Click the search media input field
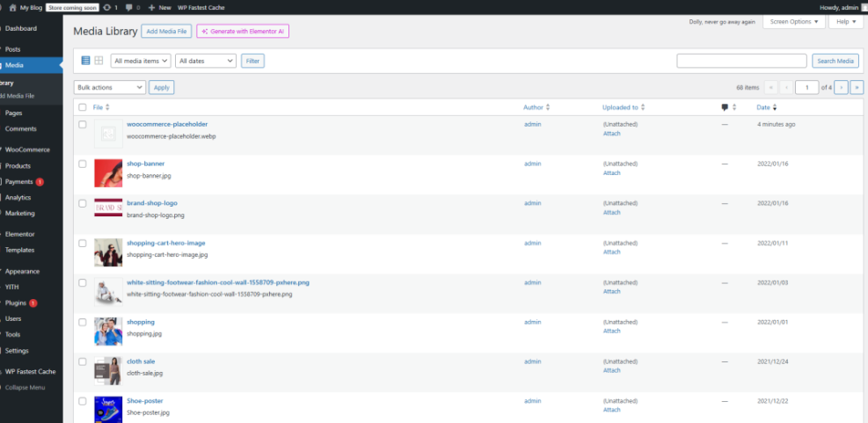 (741, 61)
